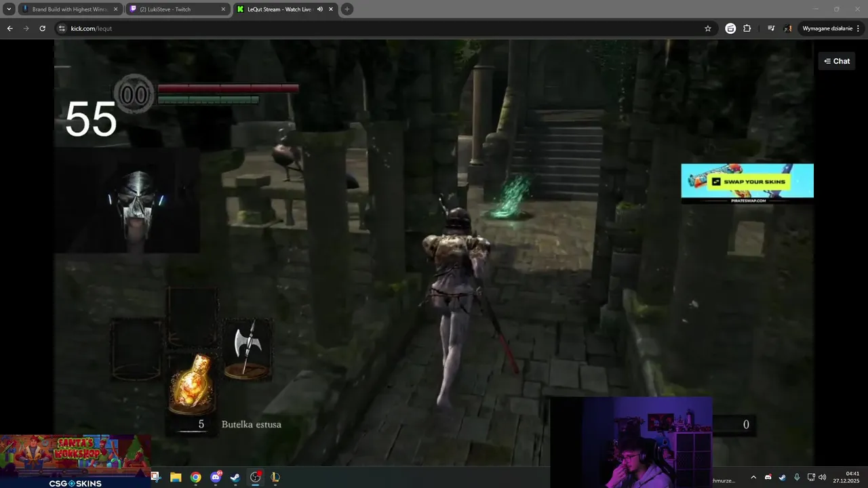Switch to the Brand Build with Highest Winrate tab
The height and width of the screenshot is (488, 868).
pos(70,9)
